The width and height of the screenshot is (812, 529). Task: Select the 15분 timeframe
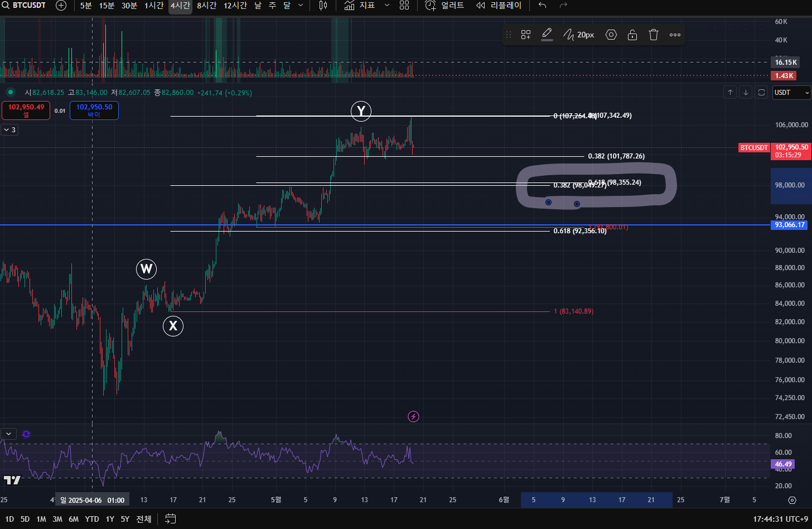107,5
